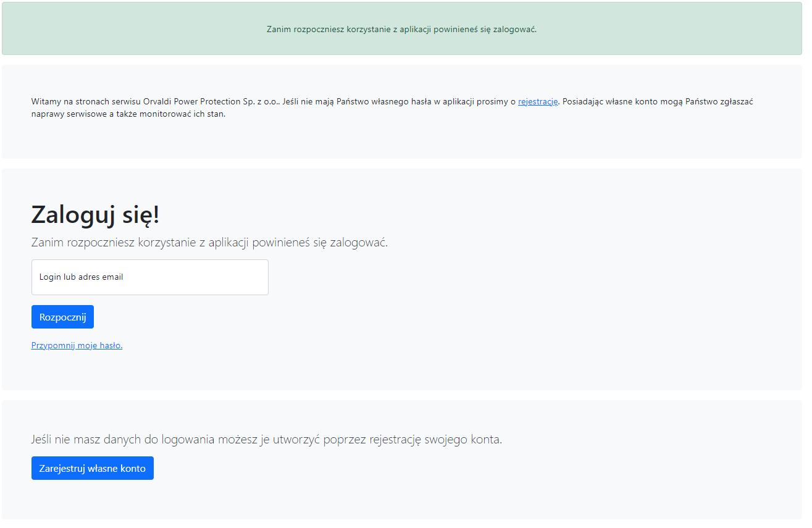
Task: Click "rejestrację swojego konta" in bottom panel text
Action: 435,440
